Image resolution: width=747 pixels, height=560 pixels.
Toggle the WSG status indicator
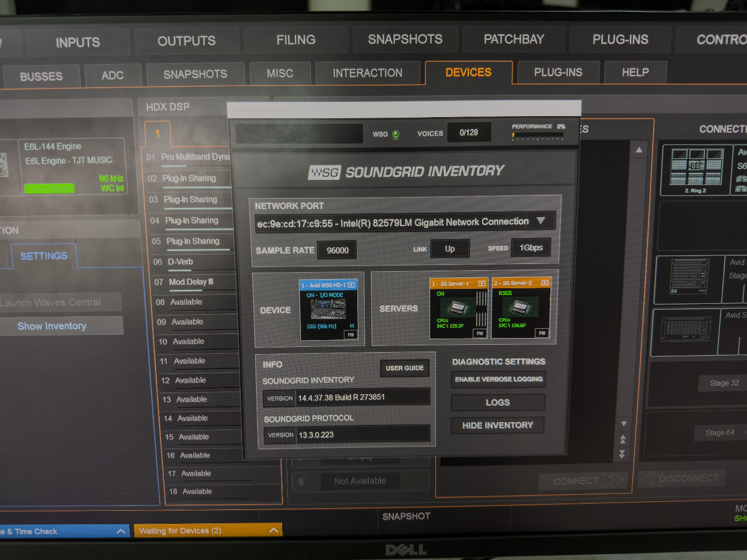[396, 134]
